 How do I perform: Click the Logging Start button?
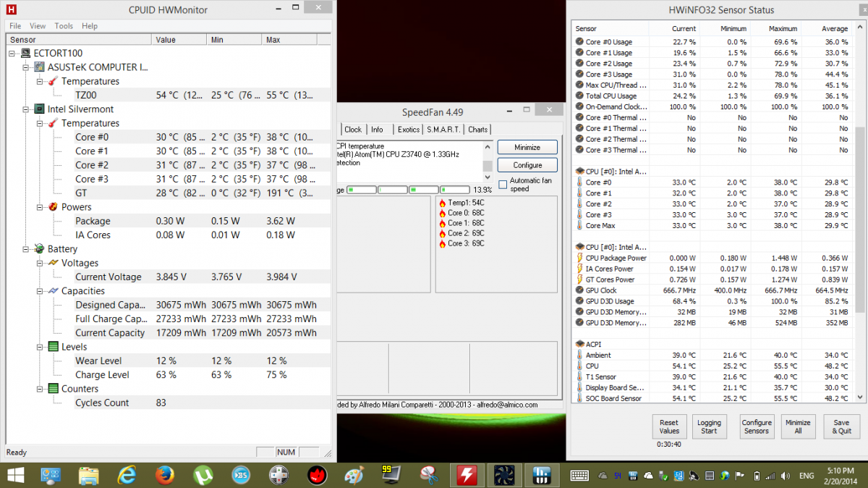(709, 427)
